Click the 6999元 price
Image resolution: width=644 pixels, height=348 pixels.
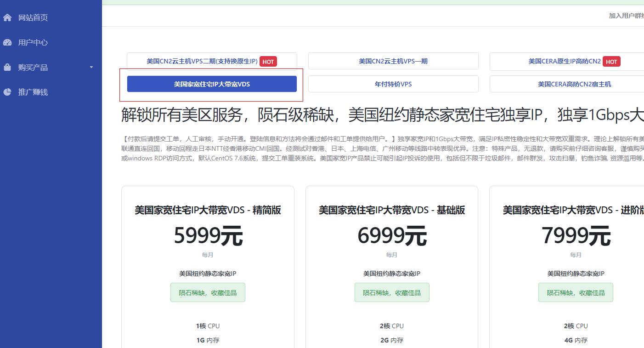pos(392,235)
